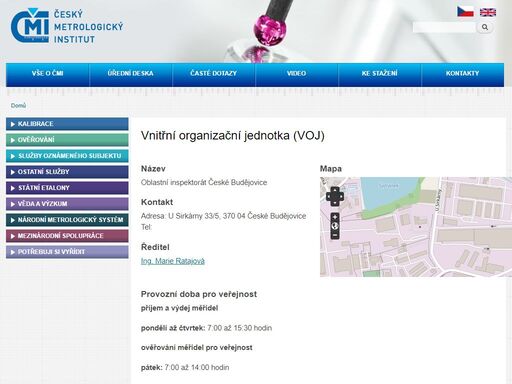The width and height of the screenshot is (512, 384).
Task: Go to the KONTAKTY menu item
Action: click(463, 73)
